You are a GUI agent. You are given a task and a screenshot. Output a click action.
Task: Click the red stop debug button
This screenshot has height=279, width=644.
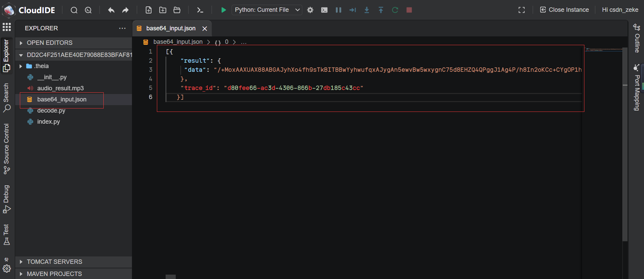click(409, 10)
